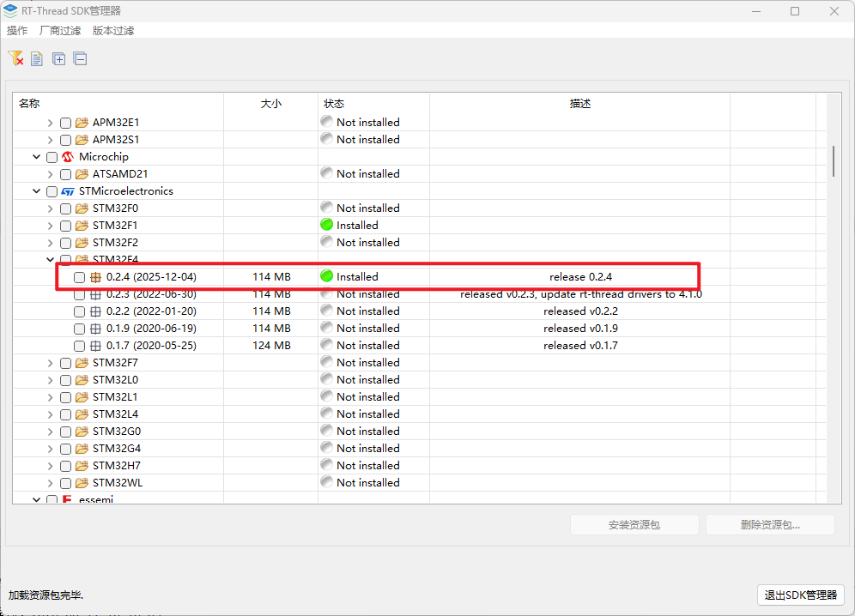Click the 描述 column header
855x616 pixels.
point(580,104)
